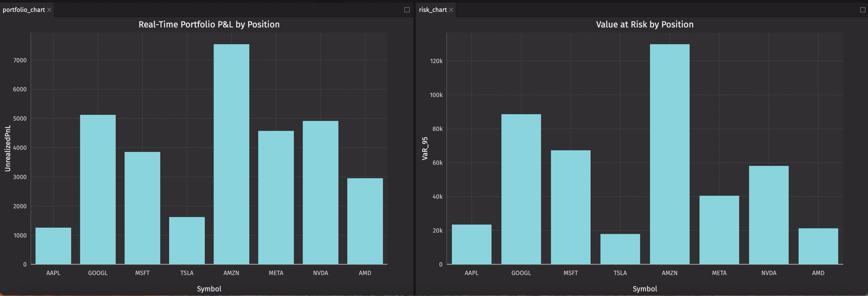Close the portfolio_chart tab

(49, 10)
